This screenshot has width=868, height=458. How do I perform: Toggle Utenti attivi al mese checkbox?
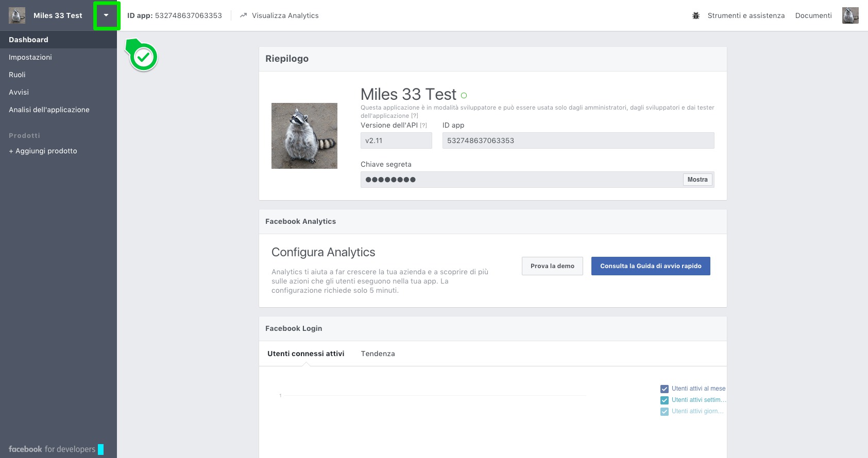point(665,389)
